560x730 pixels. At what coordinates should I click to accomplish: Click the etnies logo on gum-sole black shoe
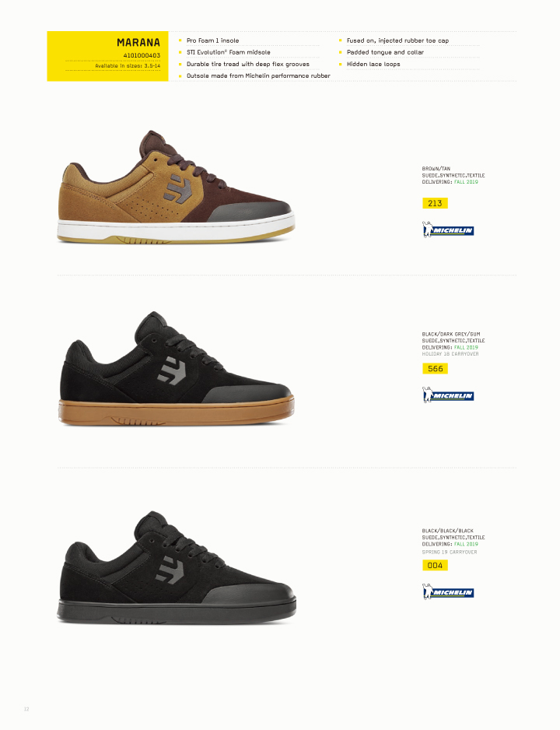tap(172, 370)
